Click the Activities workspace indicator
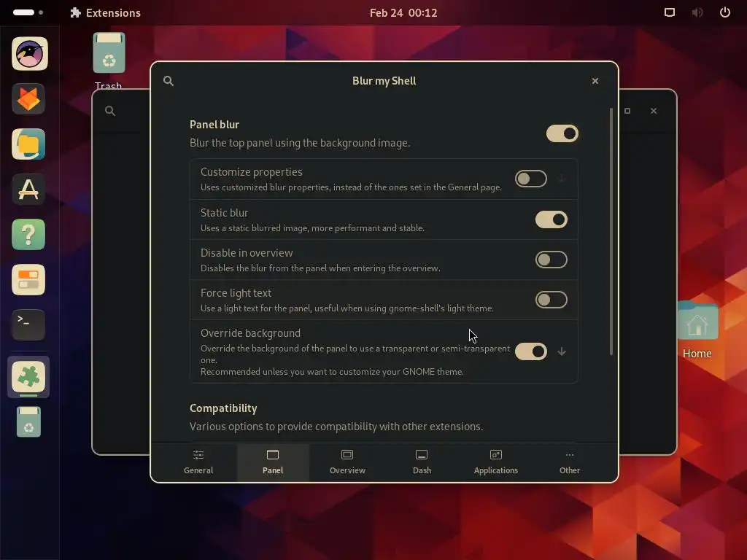The width and height of the screenshot is (747, 560). [x=28, y=12]
